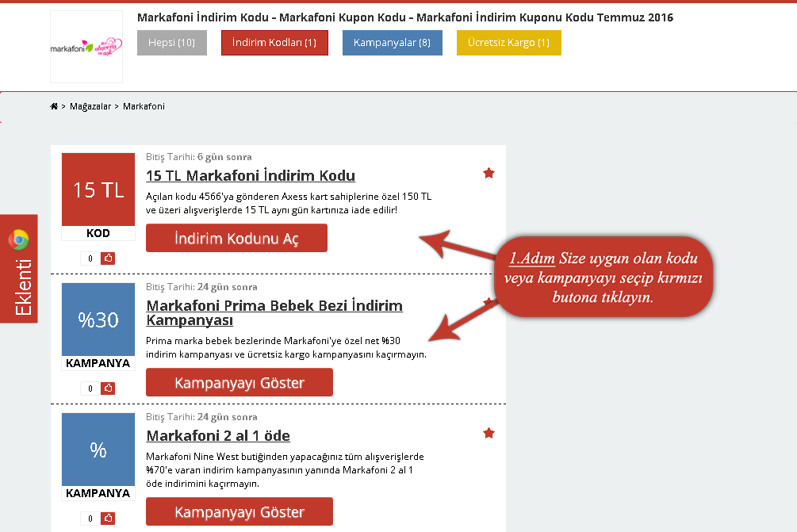Click the blue % KAMPANYA badge of 2 al 1 öde
797x532 pixels.
[x=98, y=457]
